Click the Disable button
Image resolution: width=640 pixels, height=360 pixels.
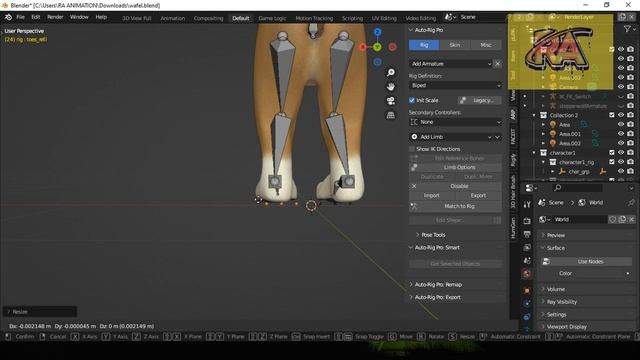[x=455, y=186]
